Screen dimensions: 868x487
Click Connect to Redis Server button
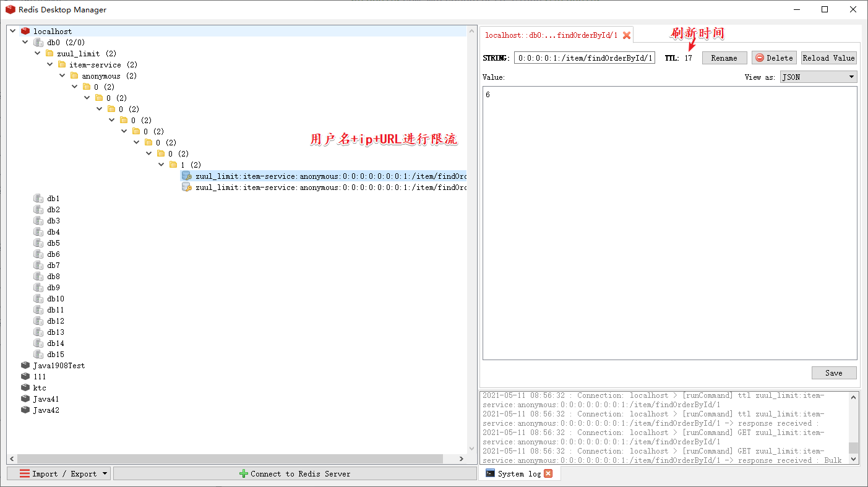click(x=295, y=473)
